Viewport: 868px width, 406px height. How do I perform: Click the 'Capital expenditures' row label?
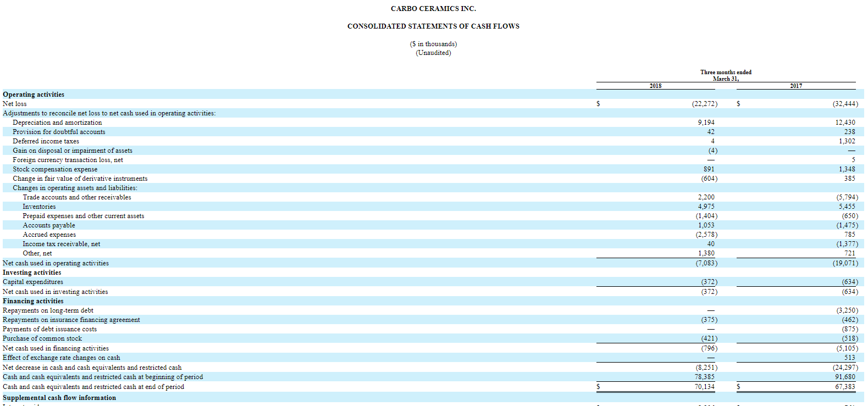(x=33, y=282)
